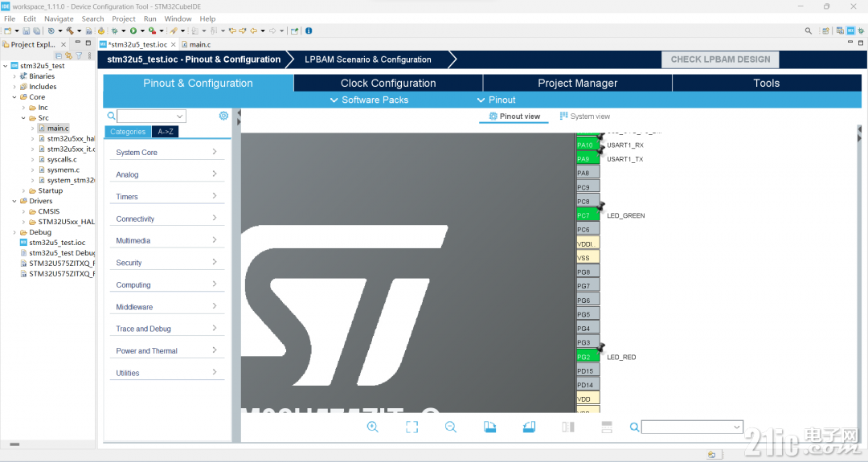Click the Save icon in toolbar

point(26,31)
